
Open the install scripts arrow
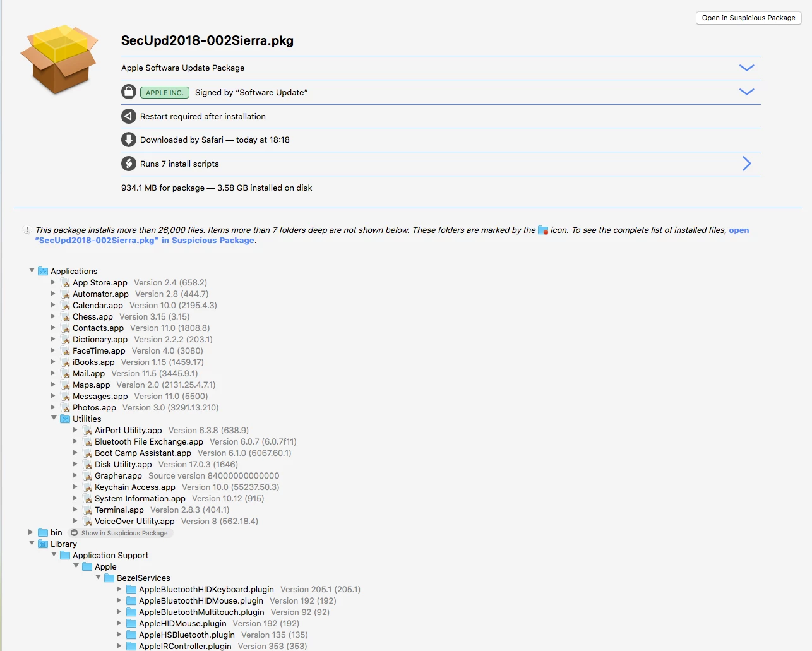[x=746, y=164]
